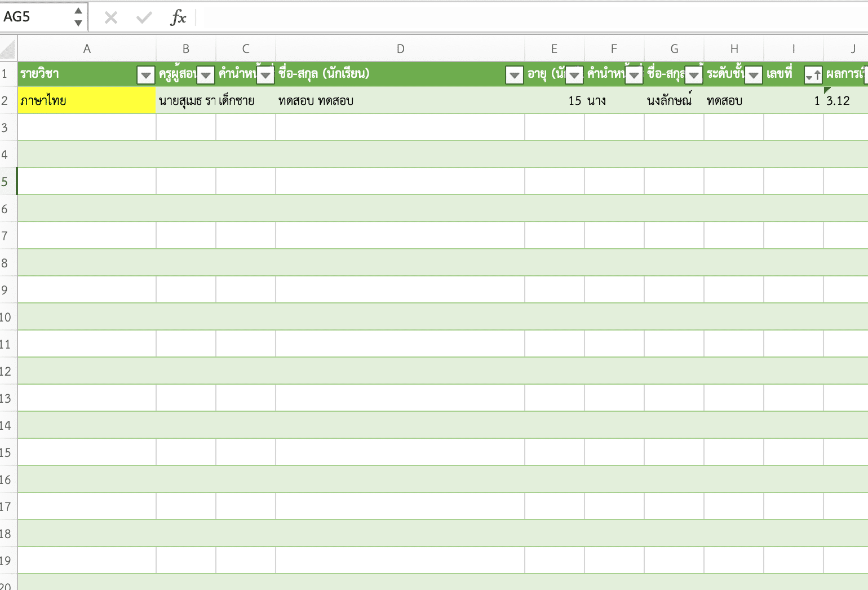Image resolution: width=868 pixels, height=590 pixels.
Task: Click the เลขที่ cell with value '1'
Action: [794, 100]
